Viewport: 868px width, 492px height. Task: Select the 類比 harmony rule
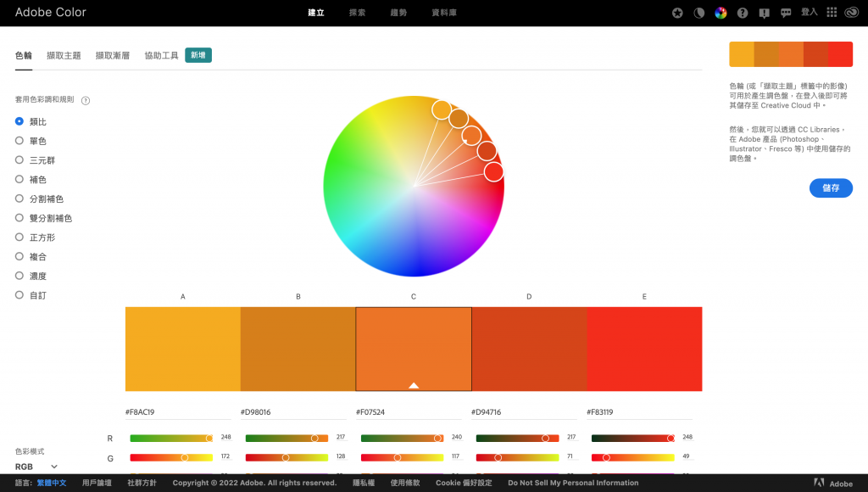pyautogui.click(x=31, y=121)
